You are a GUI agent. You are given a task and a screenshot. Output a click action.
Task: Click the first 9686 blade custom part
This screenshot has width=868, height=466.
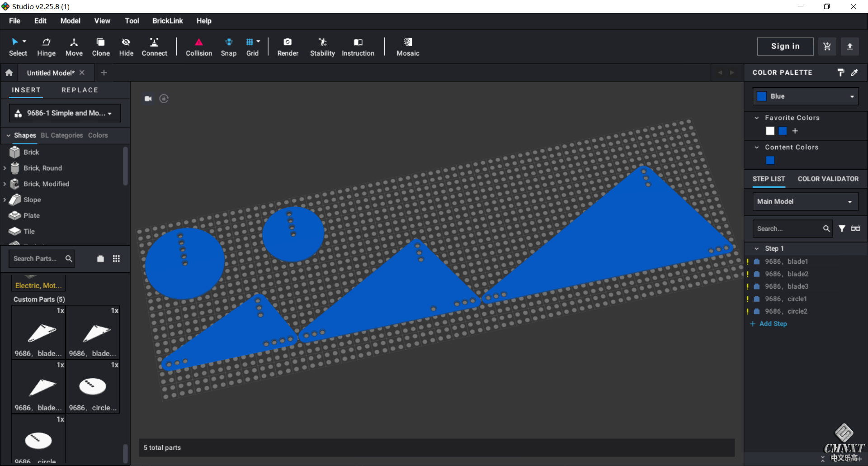pos(38,333)
